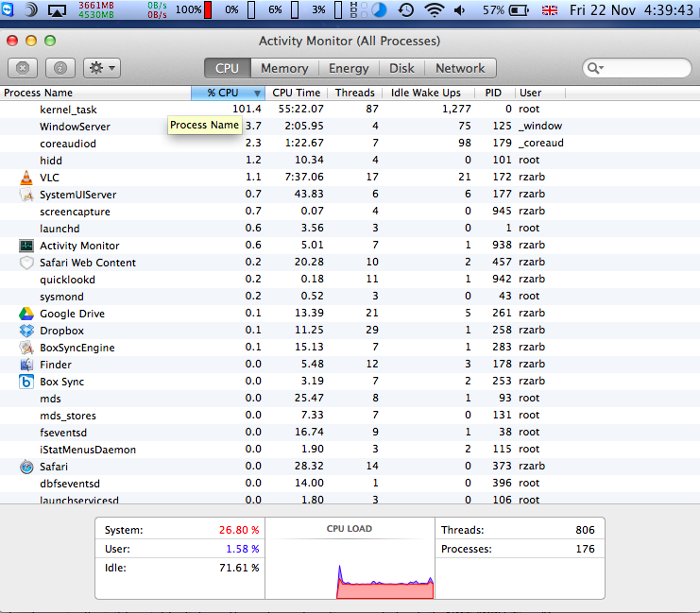Click the crescent menu bar icon
Screen dimensions: 700x613
pos(31,9)
